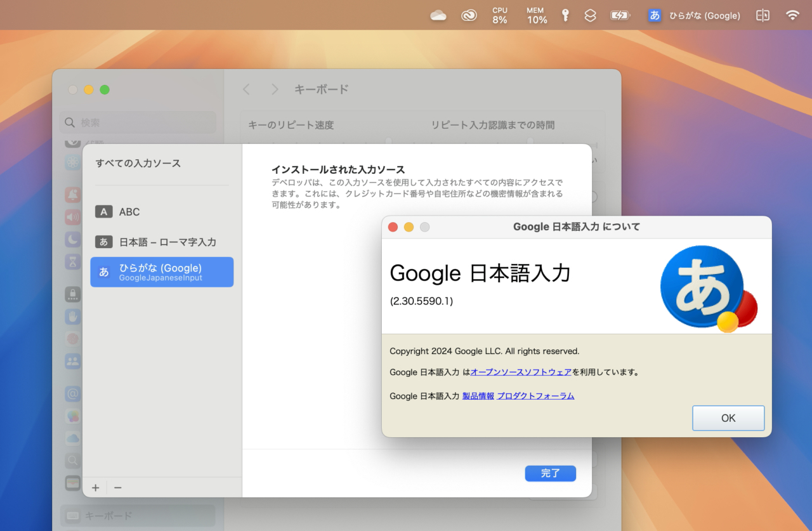Viewport: 812px width, 531px height.
Task: Click the speaker Sound icon in Settings sidebar
Action: (73, 218)
